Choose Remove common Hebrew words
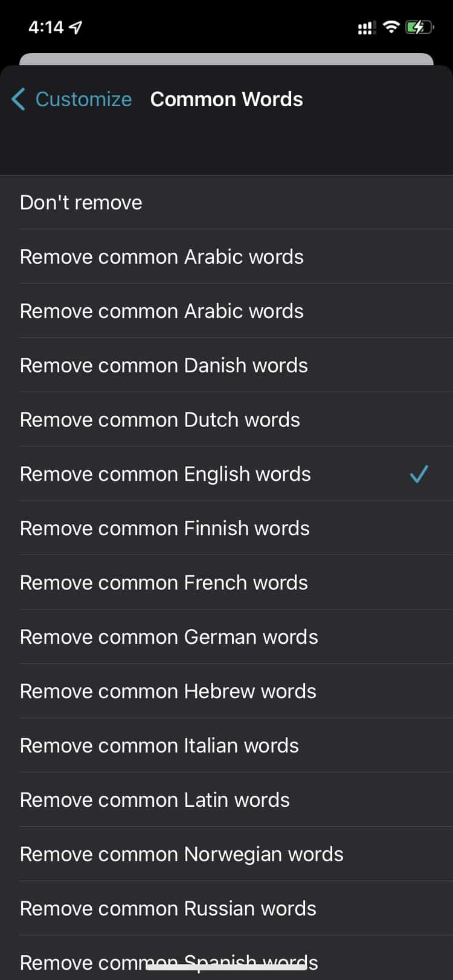 point(168,692)
